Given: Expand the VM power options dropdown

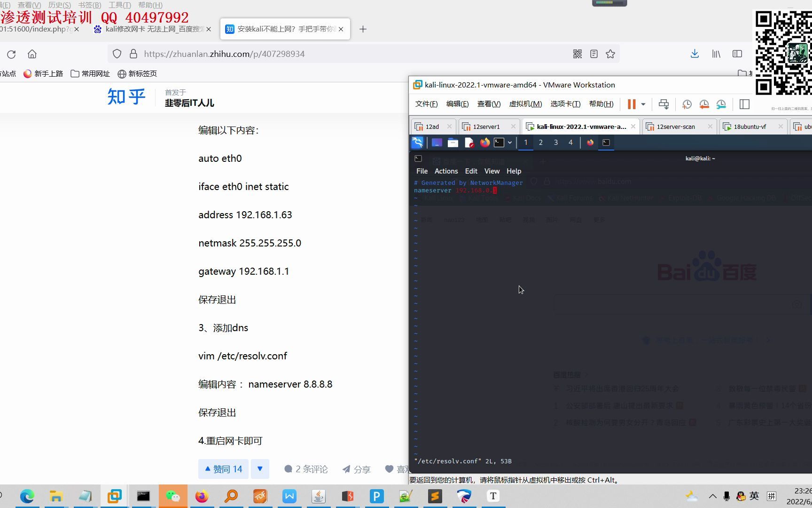Looking at the screenshot, I should point(643,104).
